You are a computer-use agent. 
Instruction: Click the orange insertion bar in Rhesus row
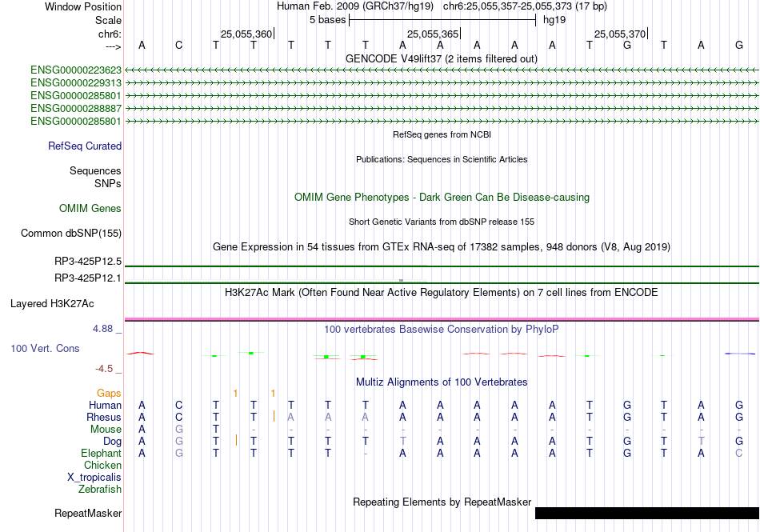point(274,416)
